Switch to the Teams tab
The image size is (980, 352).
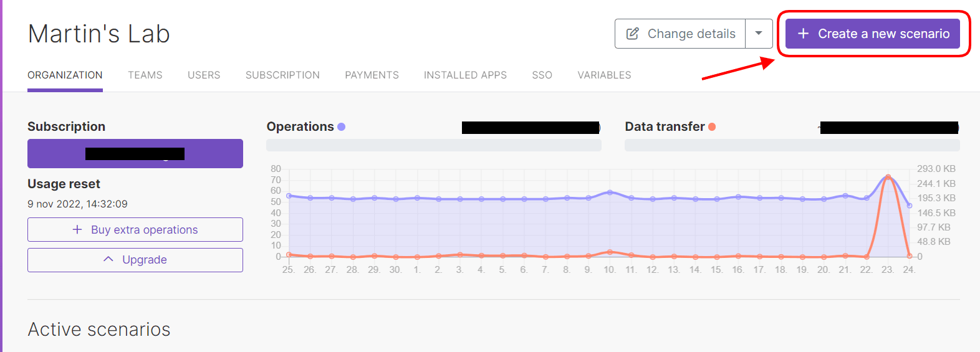click(145, 75)
